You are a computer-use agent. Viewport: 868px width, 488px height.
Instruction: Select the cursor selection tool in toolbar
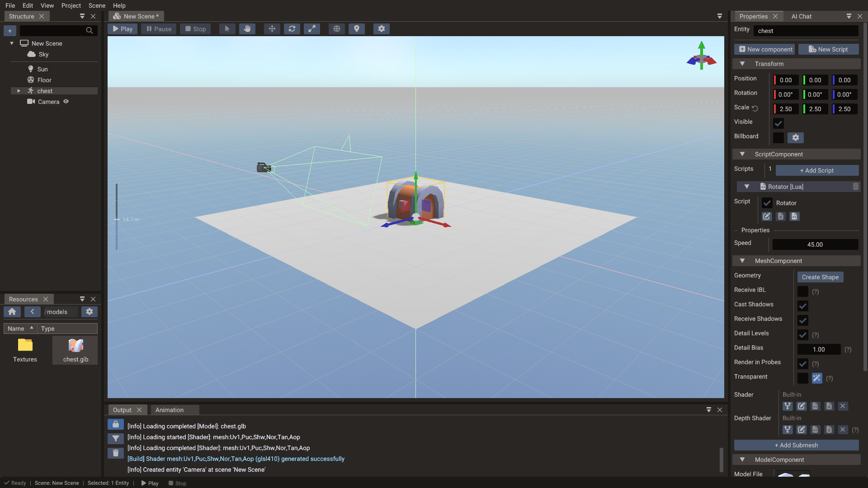click(227, 29)
